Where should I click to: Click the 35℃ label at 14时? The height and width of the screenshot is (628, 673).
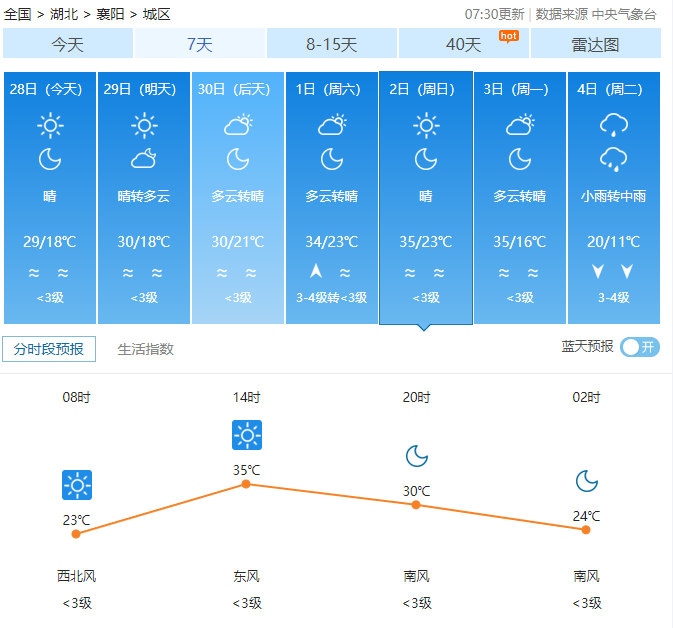[247, 470]
